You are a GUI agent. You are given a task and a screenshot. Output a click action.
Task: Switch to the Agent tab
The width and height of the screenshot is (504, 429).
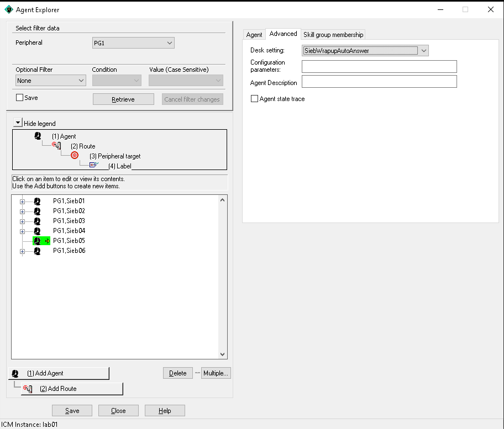254,34
